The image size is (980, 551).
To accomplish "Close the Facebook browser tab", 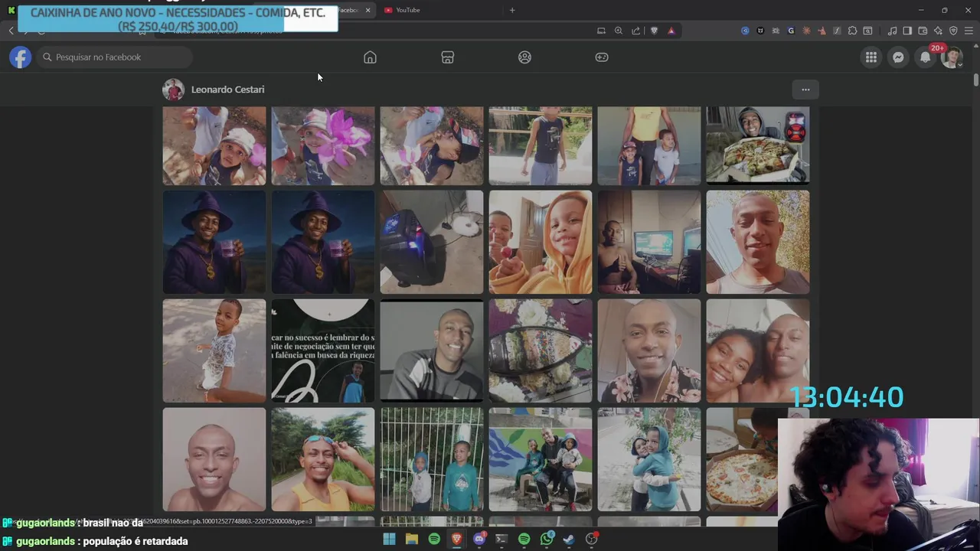I will click(367, 10).
